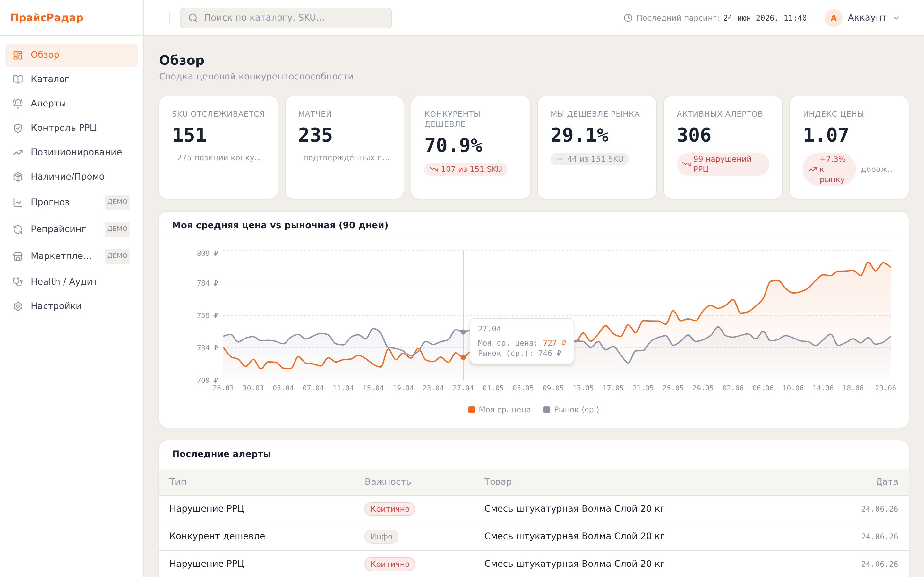Toggle the Моя ср. цена legend series
This screenshot has width=924, height=577.
(x=500, y=409)
